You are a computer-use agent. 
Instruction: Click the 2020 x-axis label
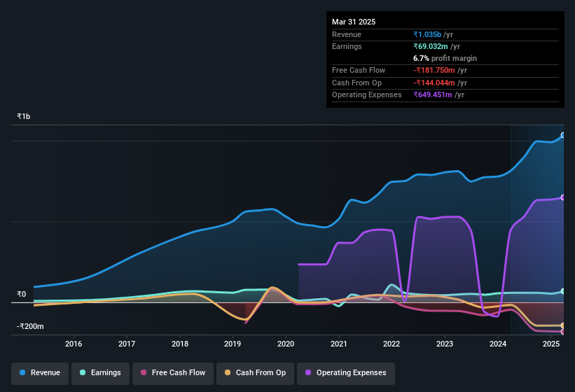pos(286,344)
